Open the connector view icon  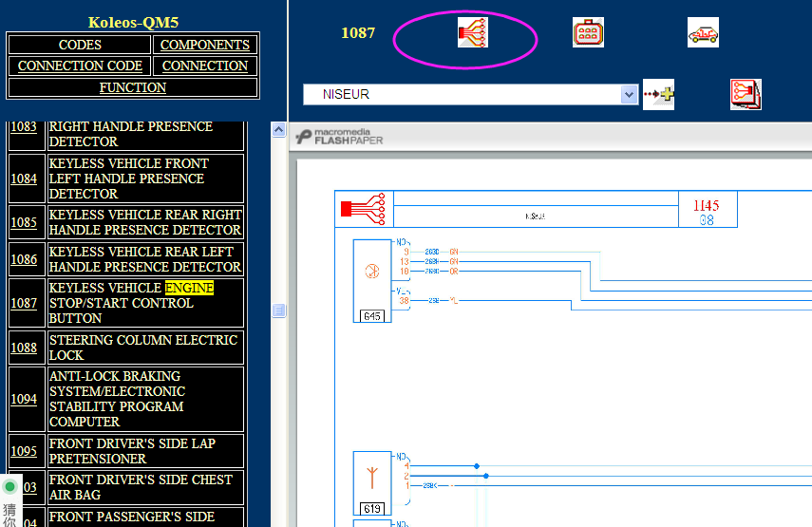(588, 32)
